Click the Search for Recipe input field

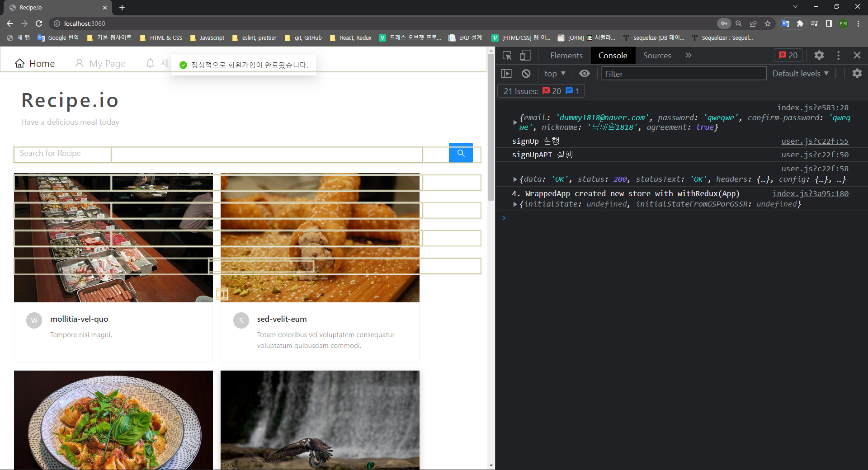[62, 154]
